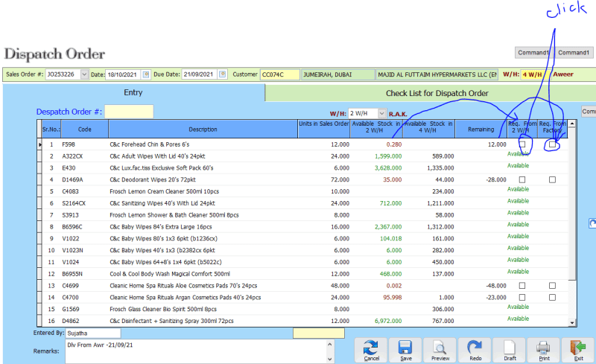
Task: Click the yellow field beside Entered By
Action: tap(319, 333)
